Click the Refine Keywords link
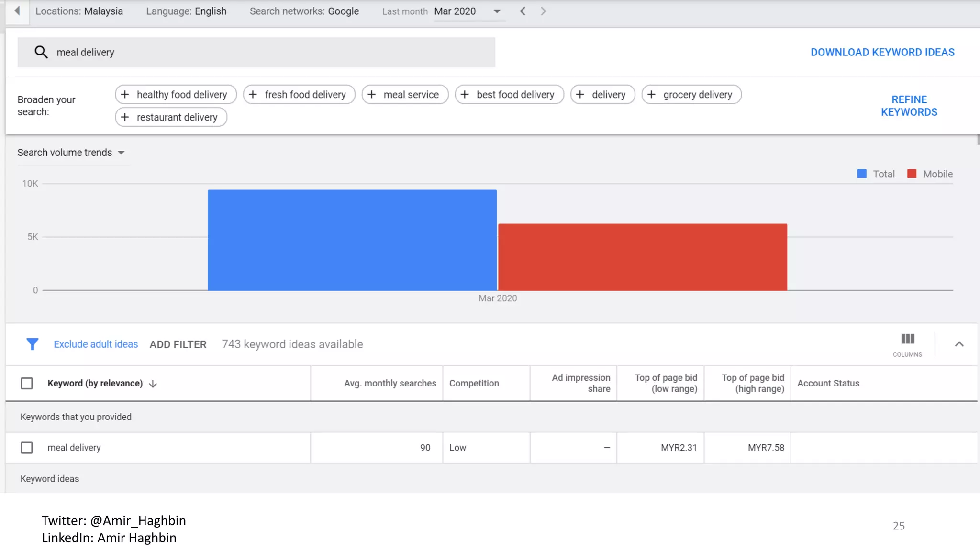Screen dimensions: 980x551 click(909, 106)
